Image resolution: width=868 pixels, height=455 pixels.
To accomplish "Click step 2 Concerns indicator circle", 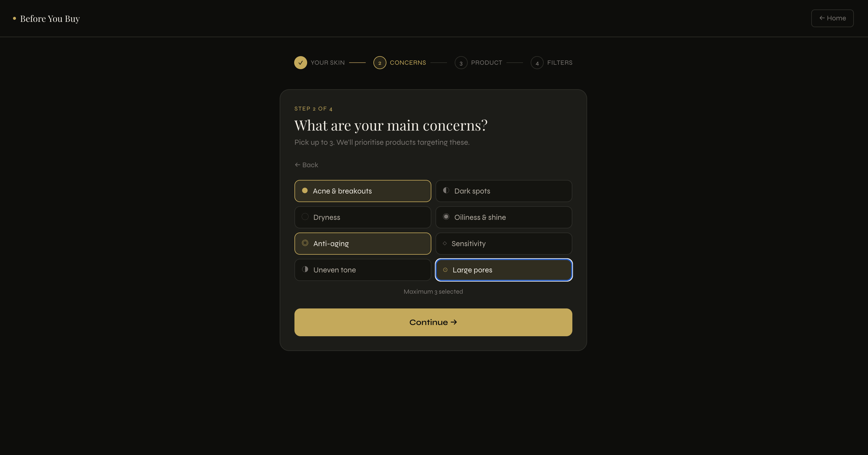I will tap(380, 63).
